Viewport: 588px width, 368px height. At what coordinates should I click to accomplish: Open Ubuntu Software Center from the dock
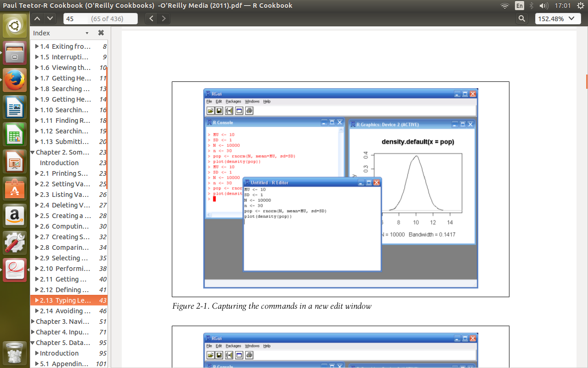15,189
